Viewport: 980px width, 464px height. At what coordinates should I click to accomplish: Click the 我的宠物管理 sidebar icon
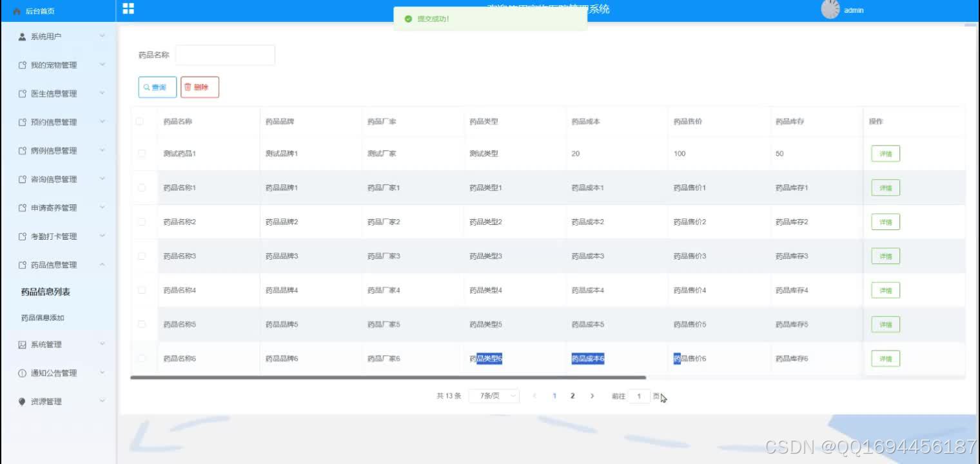23,65
